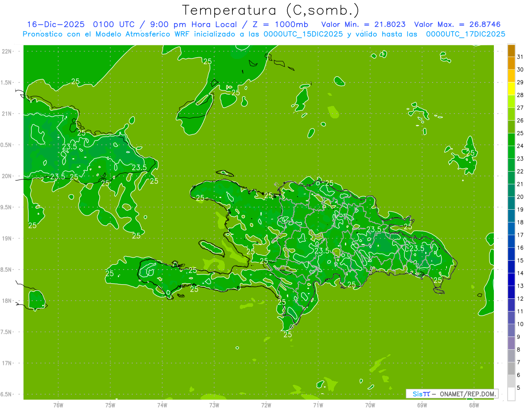
Task: Click the latitude label "18N"
Action: [7, 301]
